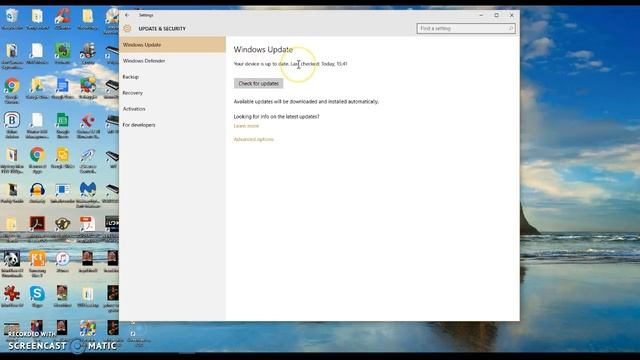Viewport: 640px width, 360px height.
Task: Click the Windows Update heading text
Action: point(263,49)
